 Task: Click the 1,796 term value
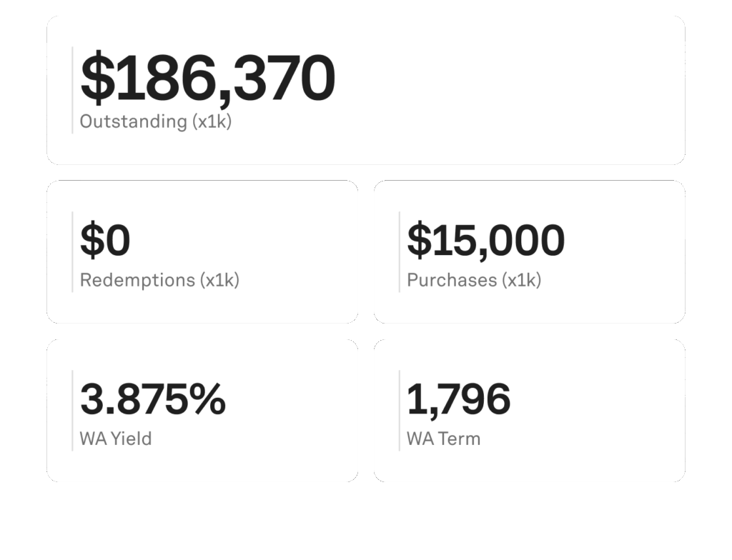(x=458, y=399)
